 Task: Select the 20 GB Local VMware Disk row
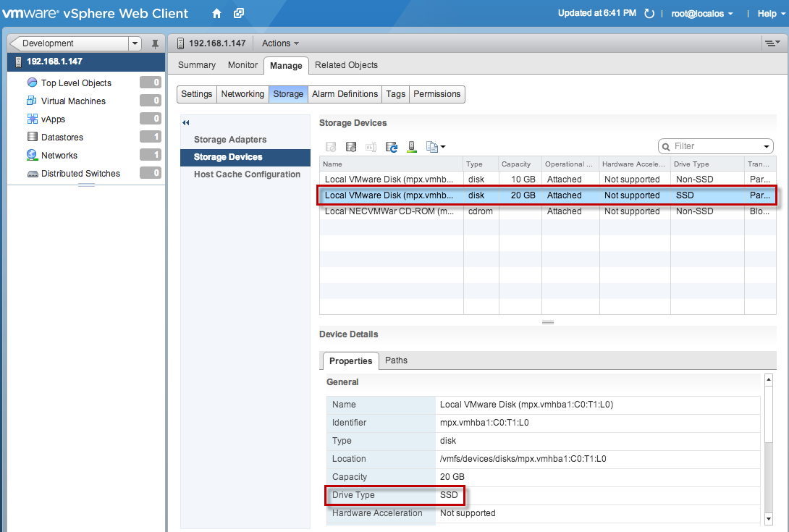547,195
